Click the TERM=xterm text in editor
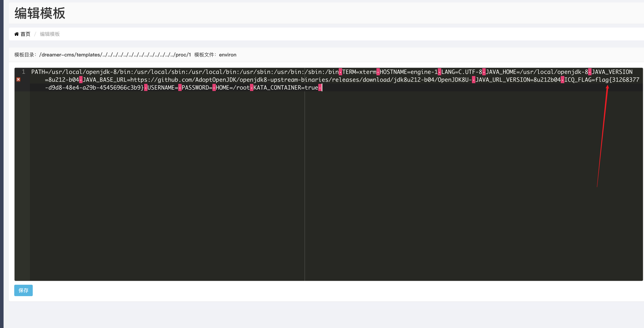Viewport: 644px width, 328px height. pyautogui.click(x=359, y=72)
